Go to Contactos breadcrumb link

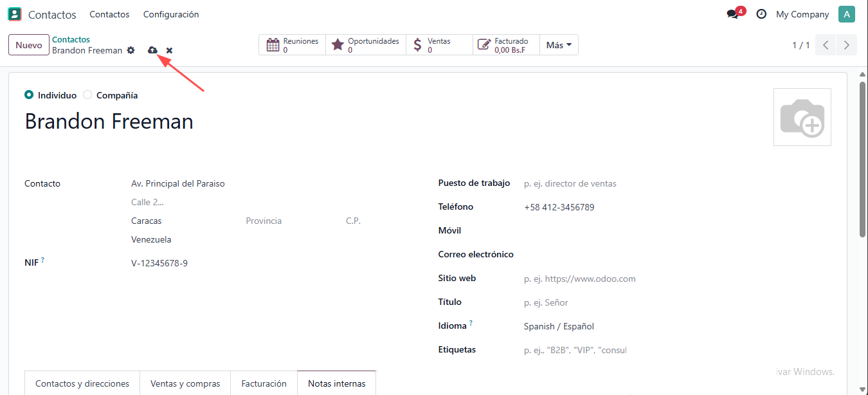click(x=71, y=40)
